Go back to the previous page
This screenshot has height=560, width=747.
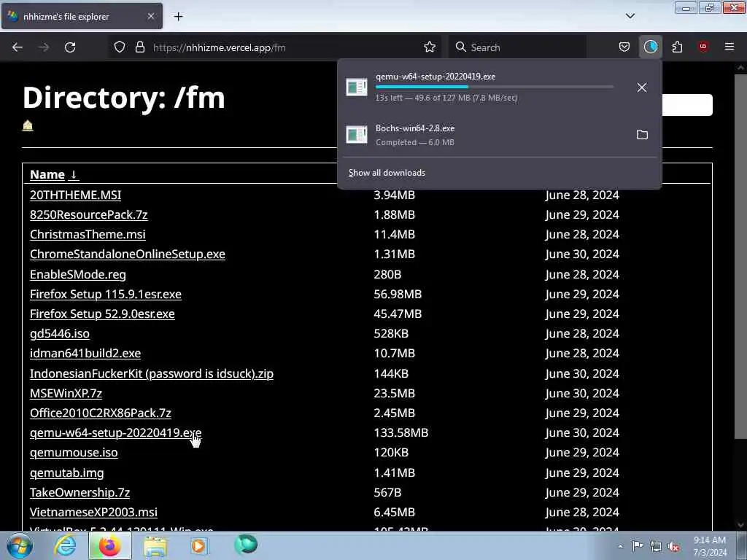click(x=18, y=47)
